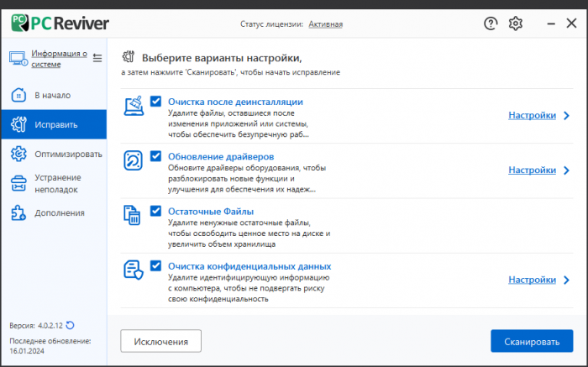Click the Очистка после деинсталляции title
The width and height of the screenshot is (588, 367).
(x=235, y=102)
